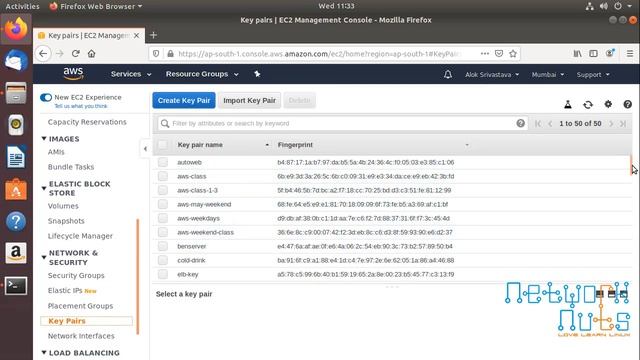Screen dimensions: 640x360
Task: Open the Alok Srivastava account menu
Action: point(492,75)
